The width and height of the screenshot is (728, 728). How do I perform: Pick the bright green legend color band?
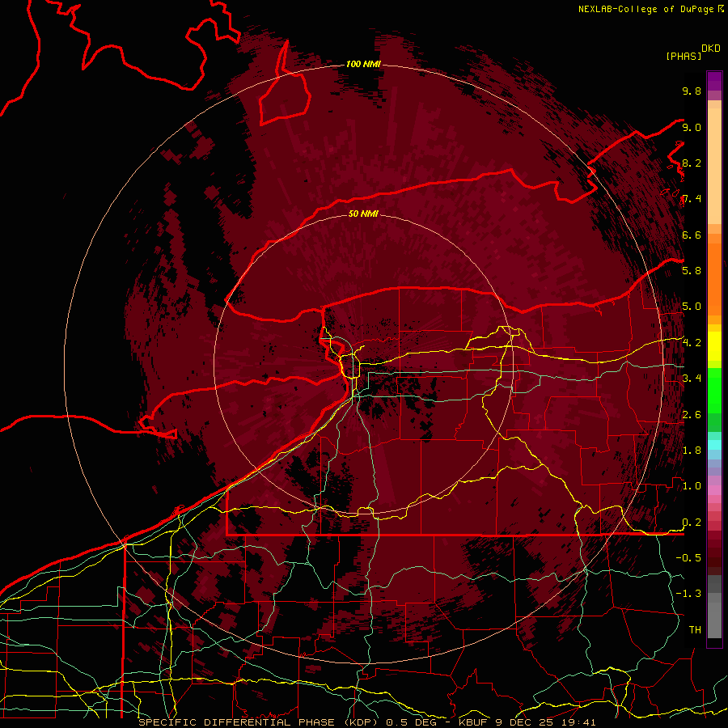tap(714, 390)
